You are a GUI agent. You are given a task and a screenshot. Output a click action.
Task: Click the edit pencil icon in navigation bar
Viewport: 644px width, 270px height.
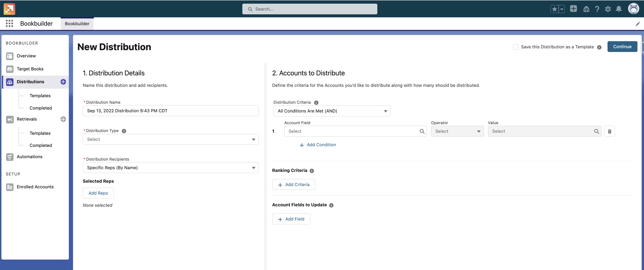tap(637, 24)
